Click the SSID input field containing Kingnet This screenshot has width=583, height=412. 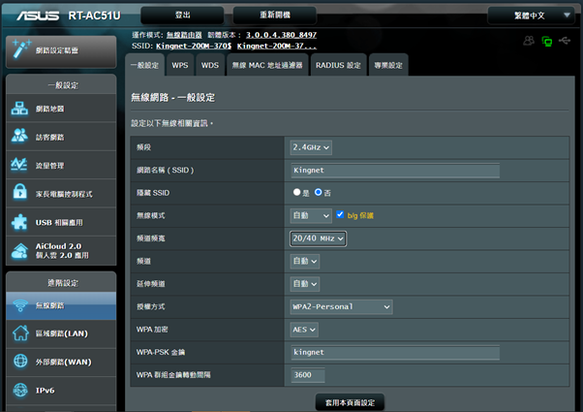[x=395, y=170]
